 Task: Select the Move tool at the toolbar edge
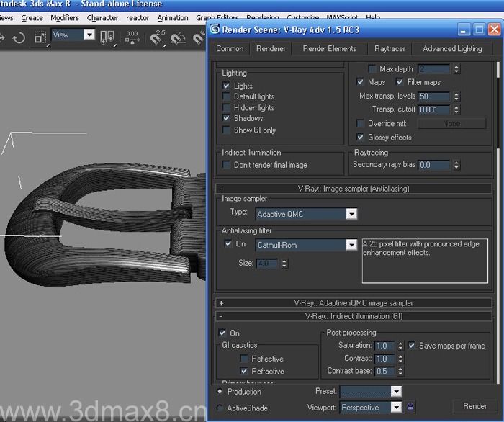click(x=2, y=38)
